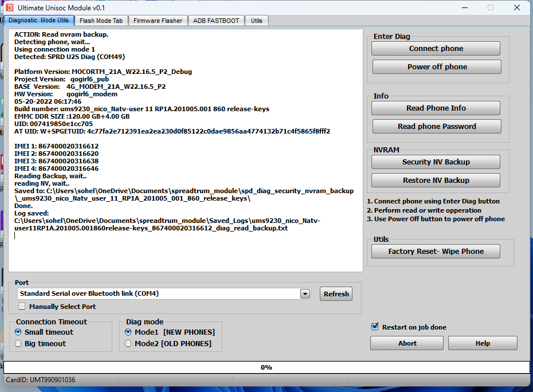Open the Standard Serial over Bluetooth combo box
Screen dimensions: 533x392
point(160,294)
